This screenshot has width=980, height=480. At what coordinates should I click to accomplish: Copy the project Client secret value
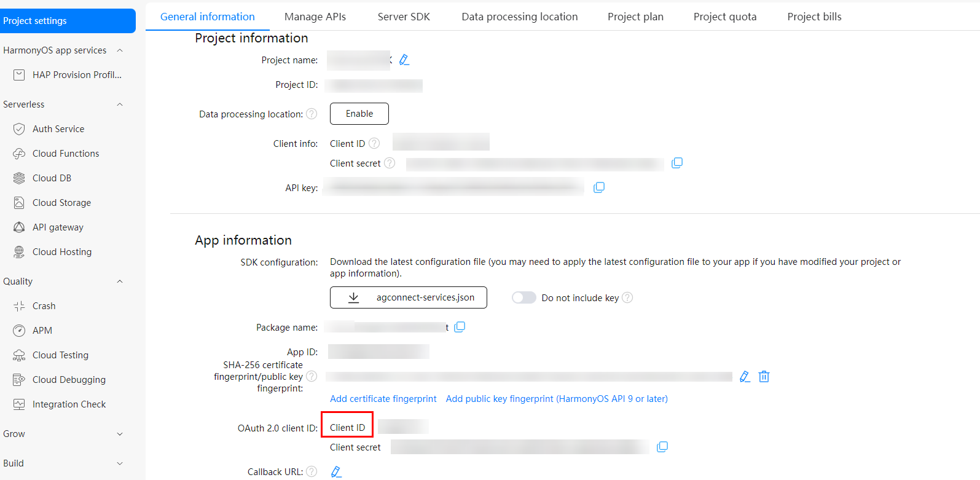(677, 163)
